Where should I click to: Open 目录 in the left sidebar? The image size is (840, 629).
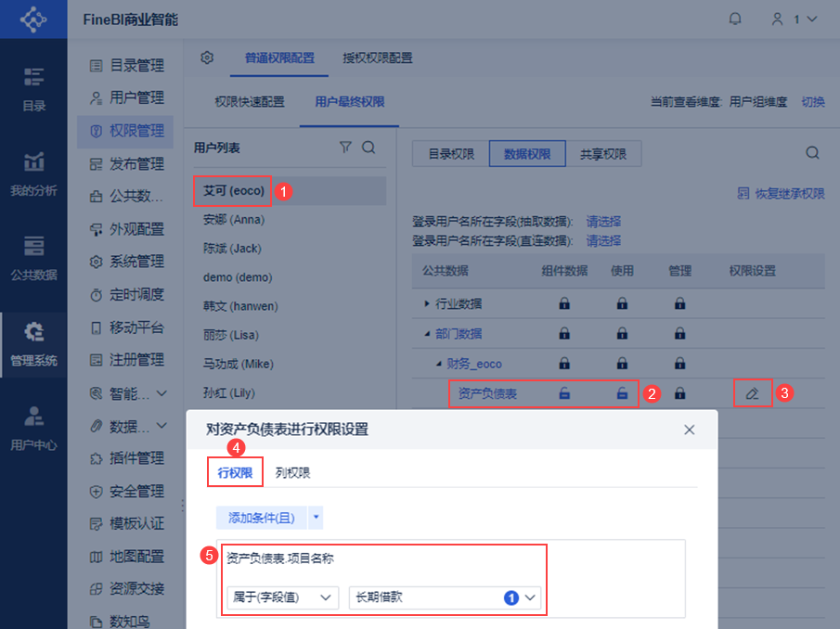(33, 89)
